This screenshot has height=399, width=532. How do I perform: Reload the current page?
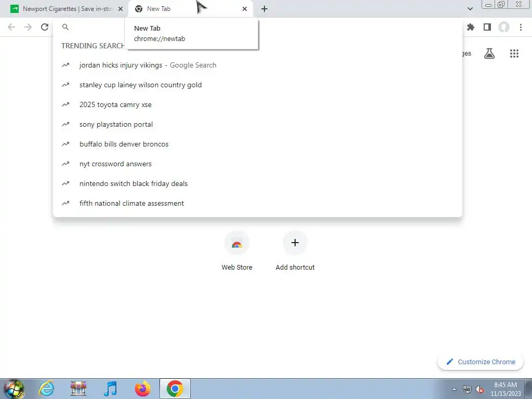(x=45, y=27)
